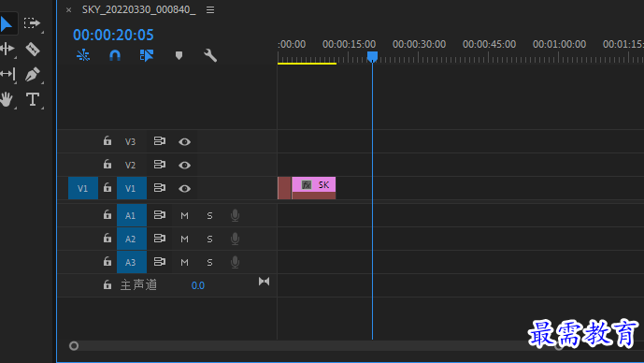This screenshot has width=644, height=363.
Task: Toggle sync lock on A2
Action: pos(159,238)
